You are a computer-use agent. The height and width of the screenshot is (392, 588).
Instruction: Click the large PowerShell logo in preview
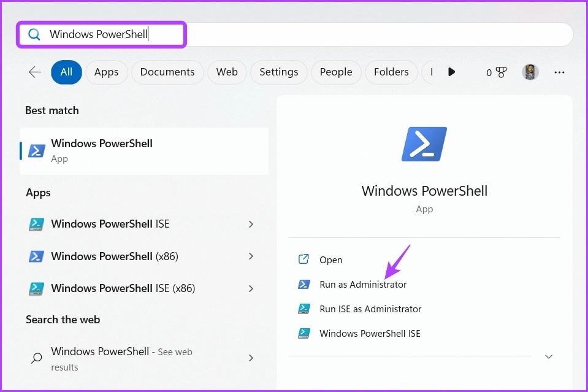[x=424, y=144]
